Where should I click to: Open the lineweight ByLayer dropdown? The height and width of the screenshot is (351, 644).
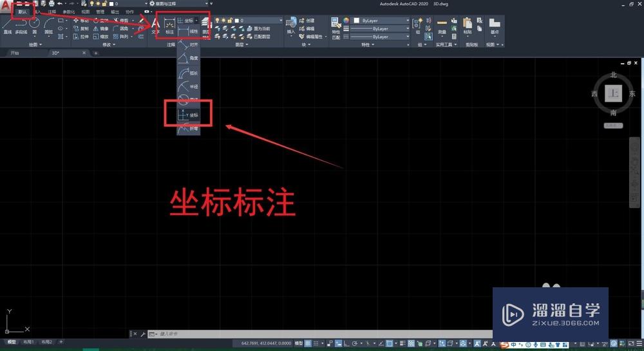point(379,28)
